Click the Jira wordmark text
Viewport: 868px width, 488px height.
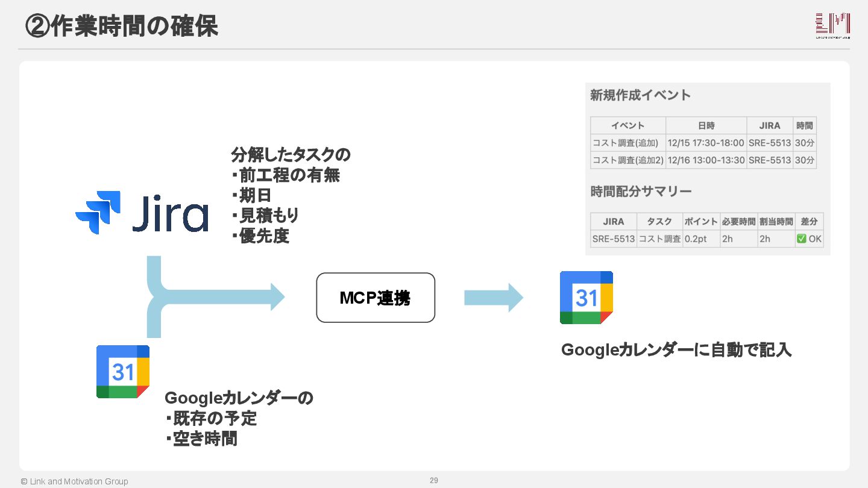coord(171,213)
